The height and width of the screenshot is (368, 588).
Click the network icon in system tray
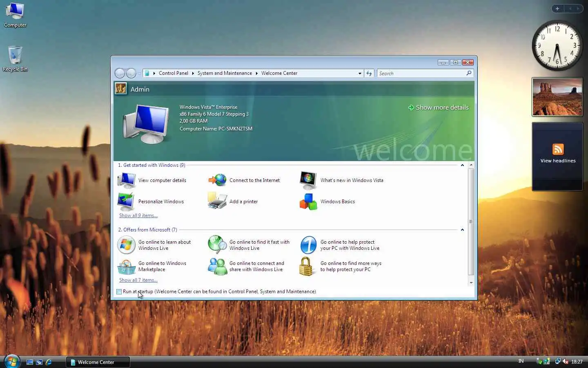[x=557, y=361]
